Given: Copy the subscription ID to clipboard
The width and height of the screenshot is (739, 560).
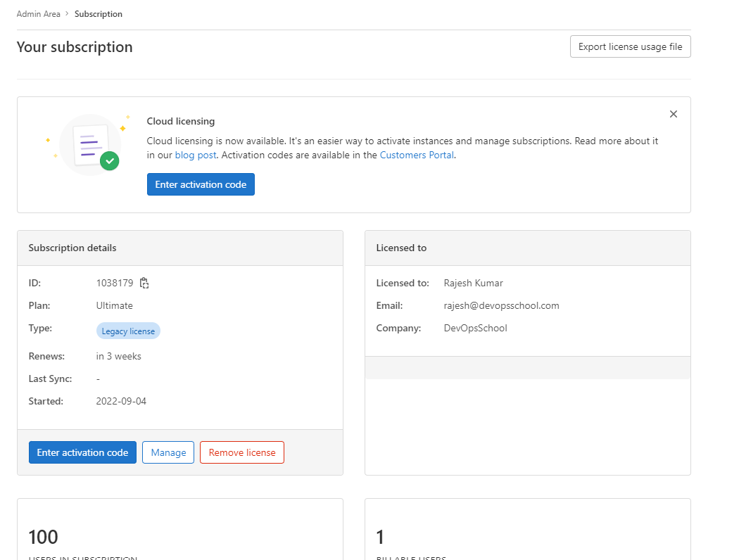Looking at the screenshot, I should [x=144, y=283].
